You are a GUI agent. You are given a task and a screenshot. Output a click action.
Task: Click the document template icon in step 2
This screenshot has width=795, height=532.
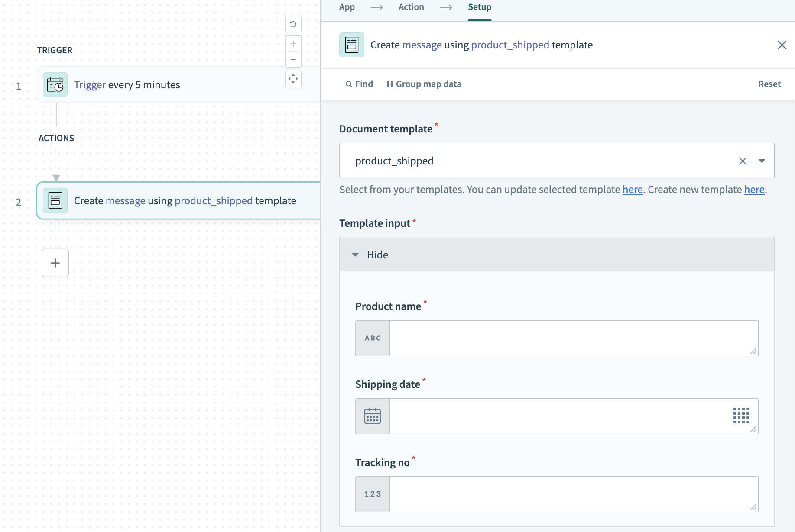coord(55,200)
